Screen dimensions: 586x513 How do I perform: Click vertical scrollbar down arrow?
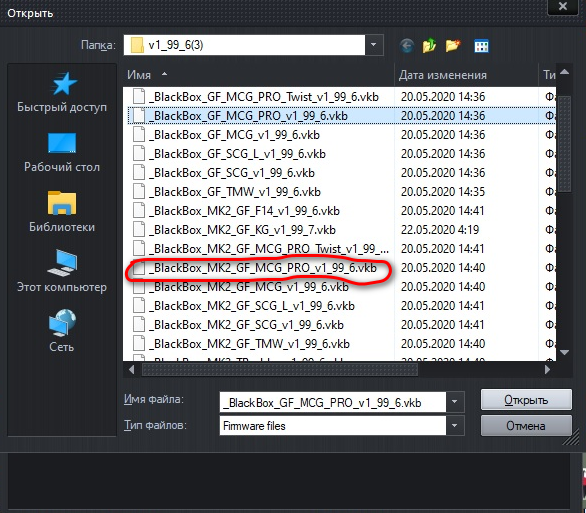click(x=564, y=352)
